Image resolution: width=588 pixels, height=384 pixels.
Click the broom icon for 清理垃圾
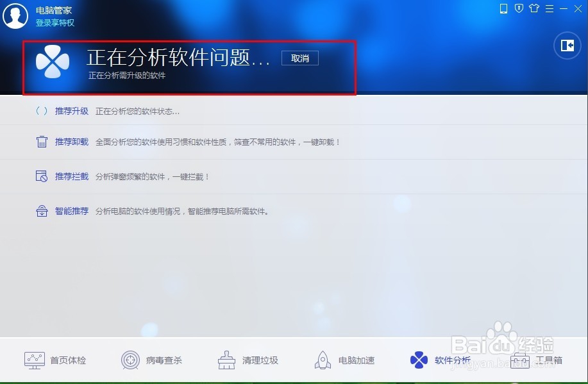coord(227,360)
